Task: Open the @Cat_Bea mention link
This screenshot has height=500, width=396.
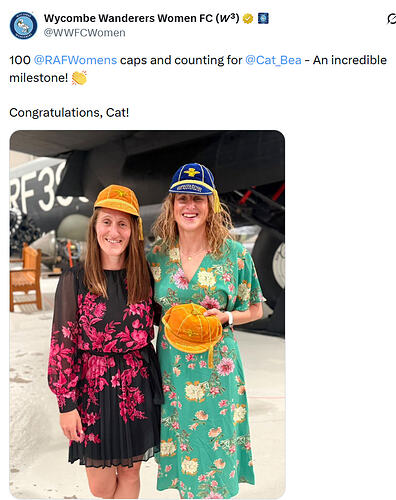Action: tap(273, 60)
